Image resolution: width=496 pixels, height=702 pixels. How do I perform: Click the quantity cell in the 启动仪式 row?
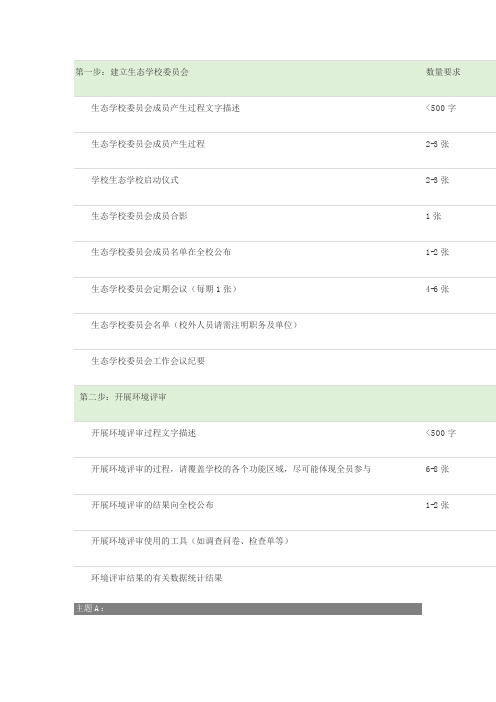[x=437, y=180]
